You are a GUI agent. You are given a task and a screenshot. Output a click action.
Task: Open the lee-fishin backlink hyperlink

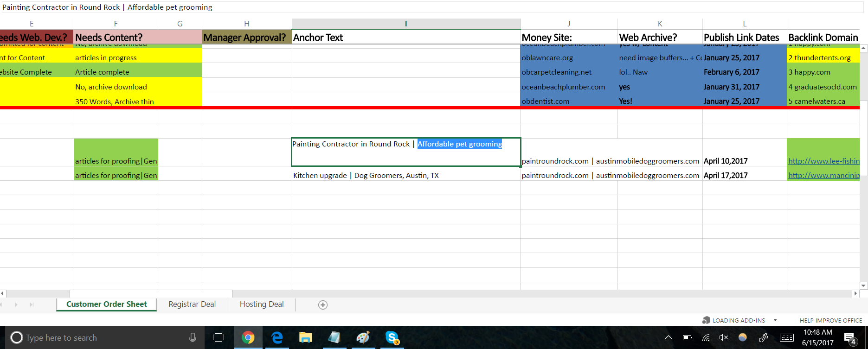click(823, 161)
